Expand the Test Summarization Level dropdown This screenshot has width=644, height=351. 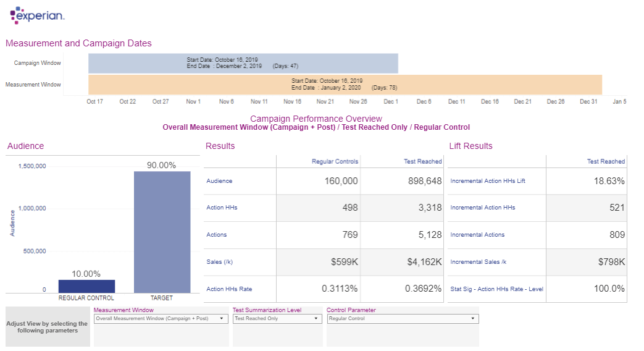278,319
